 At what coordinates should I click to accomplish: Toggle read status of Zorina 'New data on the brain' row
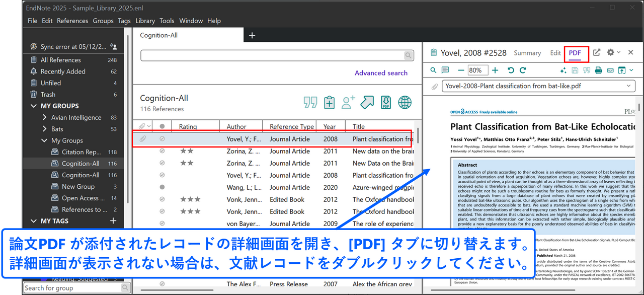162,151
